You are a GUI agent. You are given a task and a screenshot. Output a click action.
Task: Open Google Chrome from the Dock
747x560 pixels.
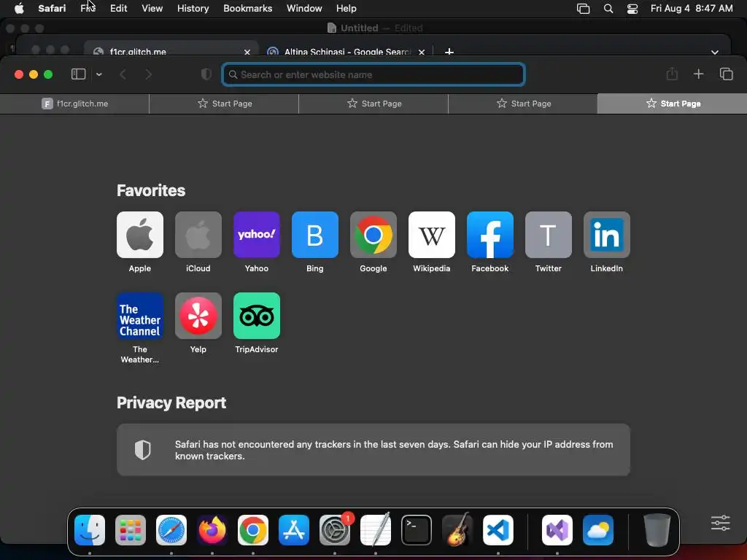253,529
